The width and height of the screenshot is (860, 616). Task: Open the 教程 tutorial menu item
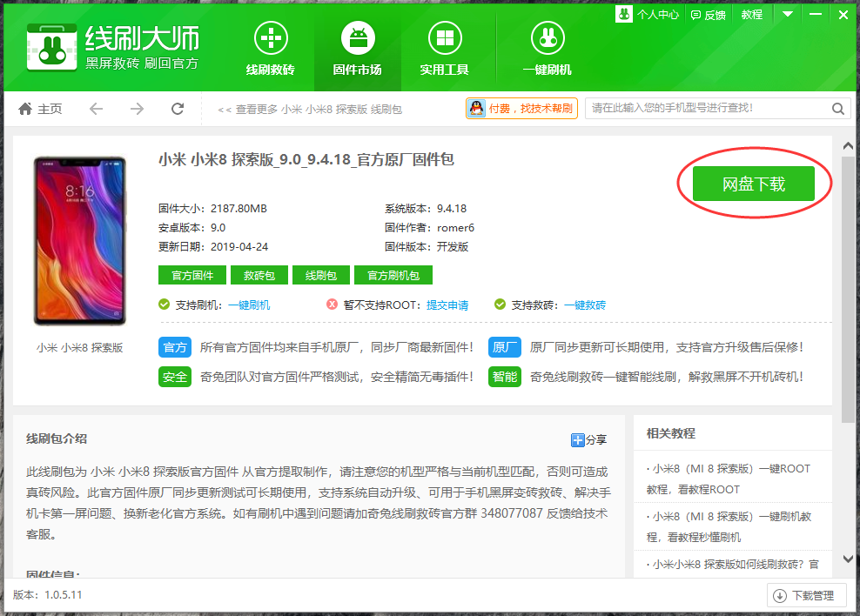pyautogui.click(x=752, y=15)
